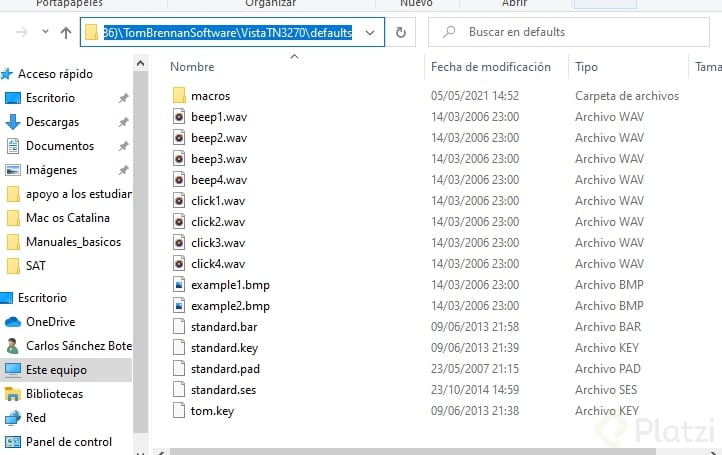The height and width of the screenshot is (455, 722).
Task: Click Carpeta de archivos type cell
Action: point(627,96)
